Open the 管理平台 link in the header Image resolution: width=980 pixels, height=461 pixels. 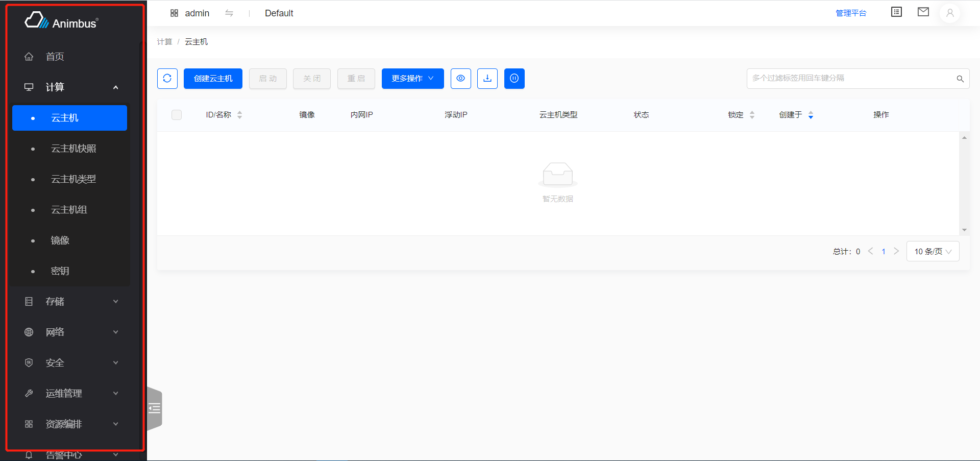click(x=851, y=13)
